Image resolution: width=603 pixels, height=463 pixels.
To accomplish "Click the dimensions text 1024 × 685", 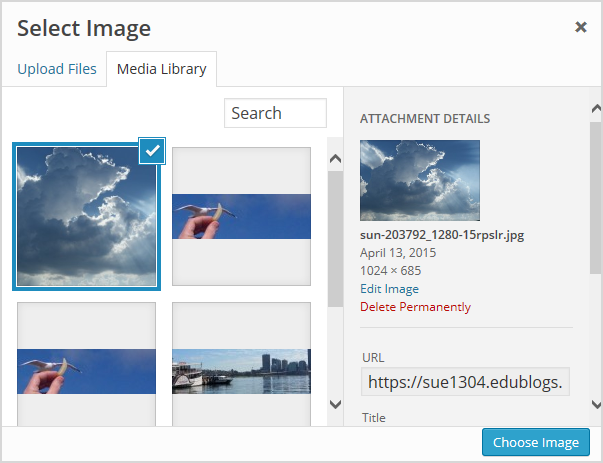I will (x=390, y=271).
